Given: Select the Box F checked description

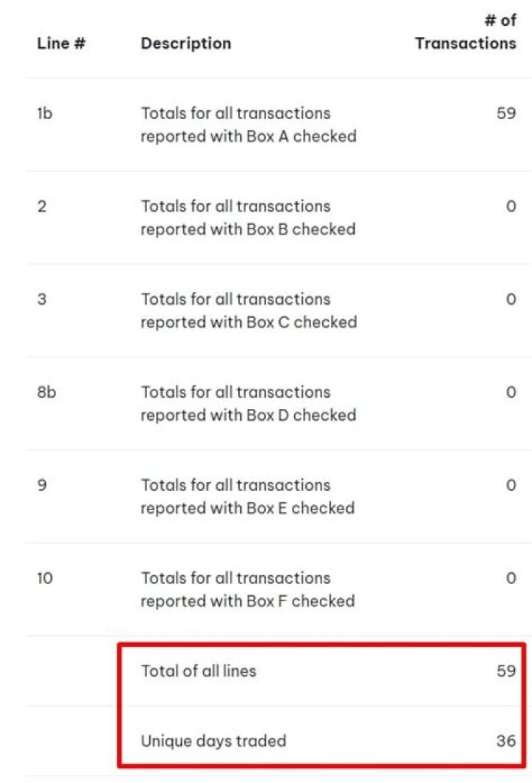Looking at the screenshot, I should (x=248, y=589).
